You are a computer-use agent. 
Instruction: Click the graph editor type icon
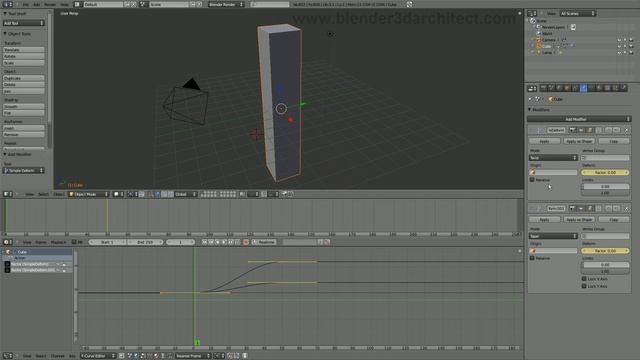pyautogui.click(x=7, y=356)
